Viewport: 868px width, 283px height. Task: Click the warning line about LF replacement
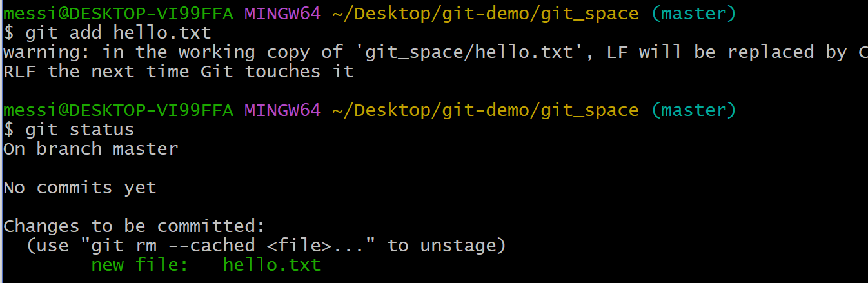coord(435,52)
